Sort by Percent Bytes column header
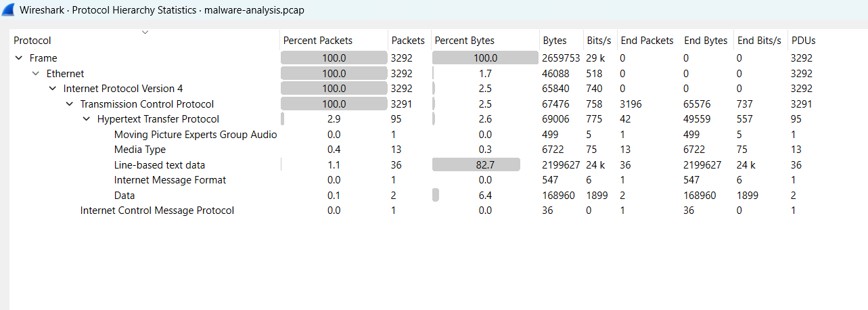This screenshot has height=310, width=868. tap(485, 41)
